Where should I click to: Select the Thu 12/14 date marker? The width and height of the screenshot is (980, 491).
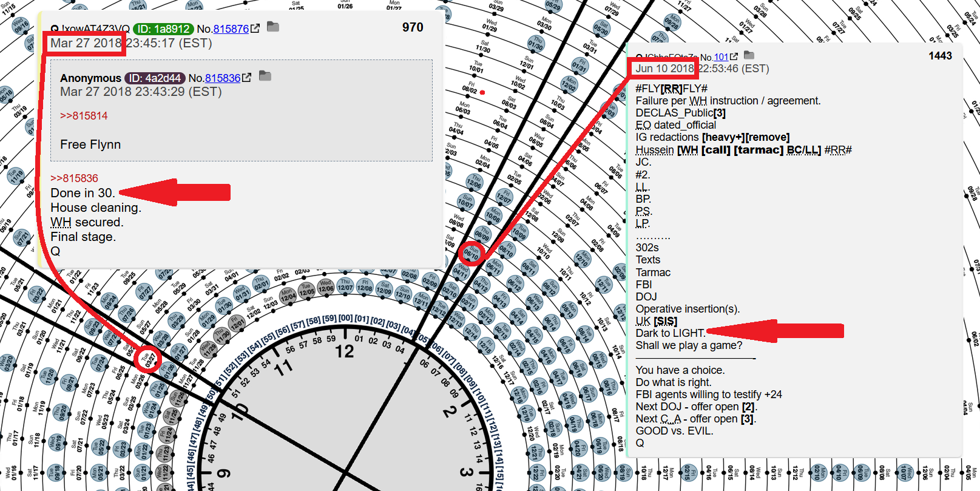click(471, 331)
